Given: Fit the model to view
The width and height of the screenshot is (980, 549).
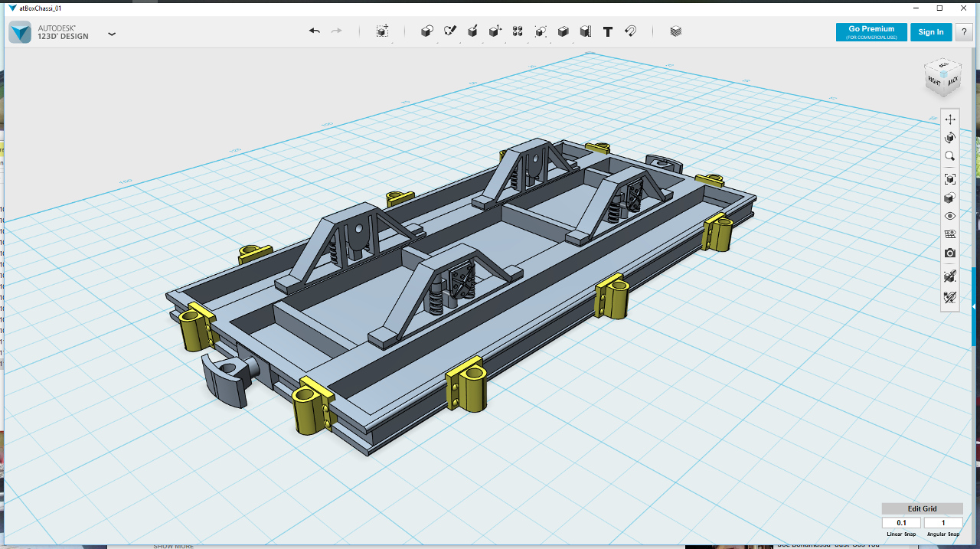Looking at the screenshot, I should (x=950, y=179).
